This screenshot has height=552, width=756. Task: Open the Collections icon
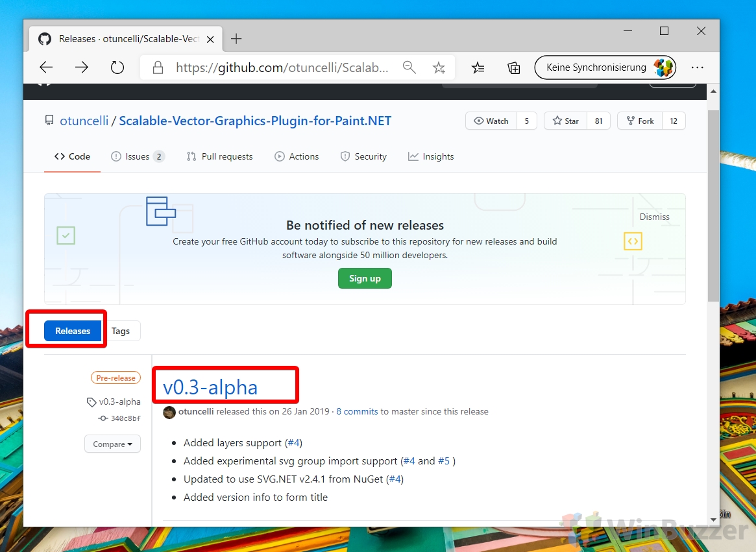513,67
